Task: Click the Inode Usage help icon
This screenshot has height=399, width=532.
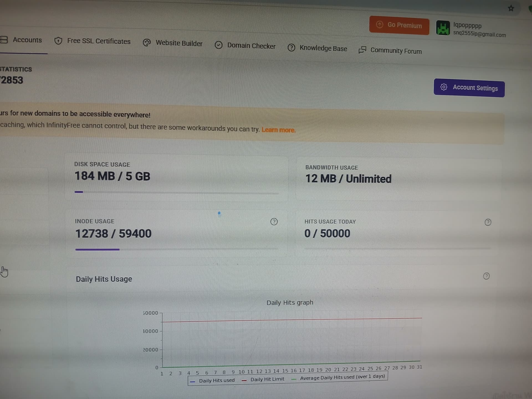Action: (274, 222)
